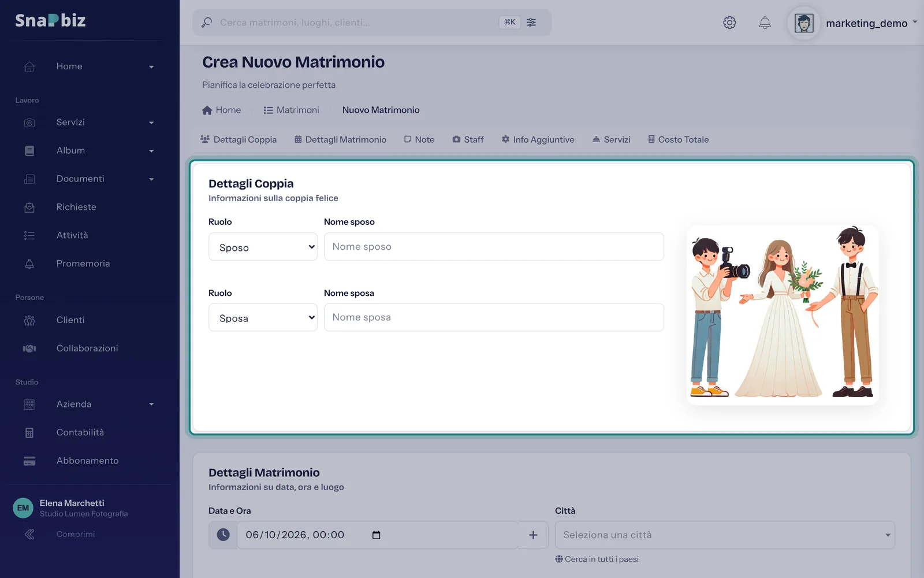Click the Abbonamento credit card icon
This screenshot has width=924, height=578.
[29, 461]
